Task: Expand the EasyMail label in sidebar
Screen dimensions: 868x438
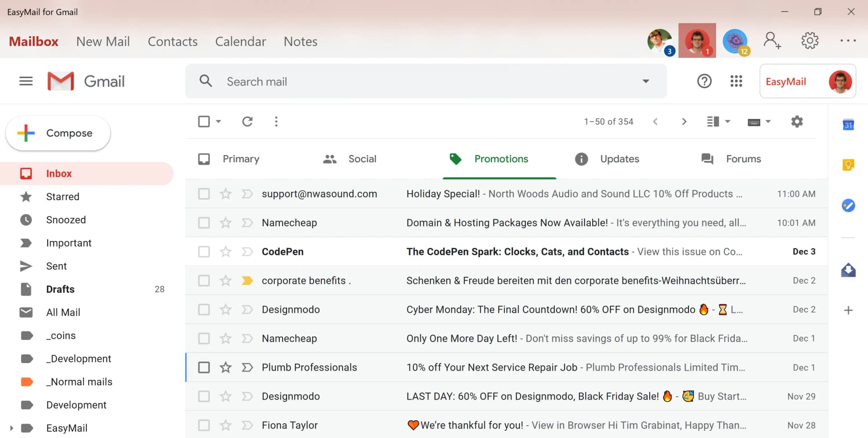Action: click(11, 428)
